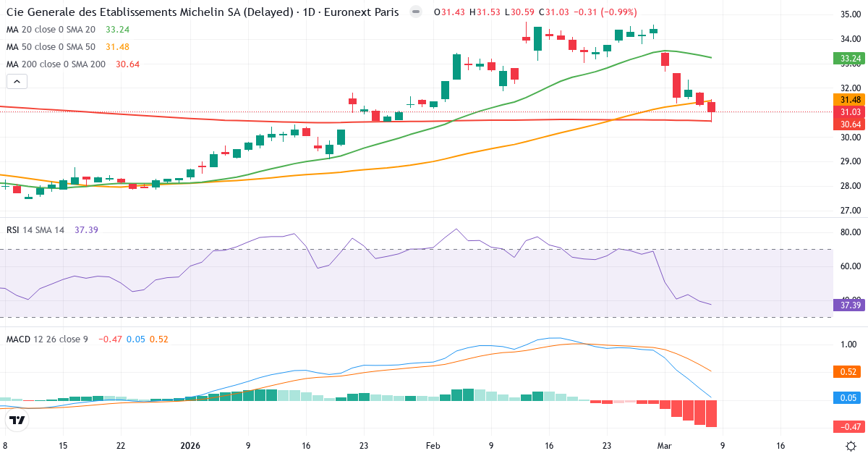
Task: Click the MACD 12 26 indicator legend
Action: click(x=48, y=339)
